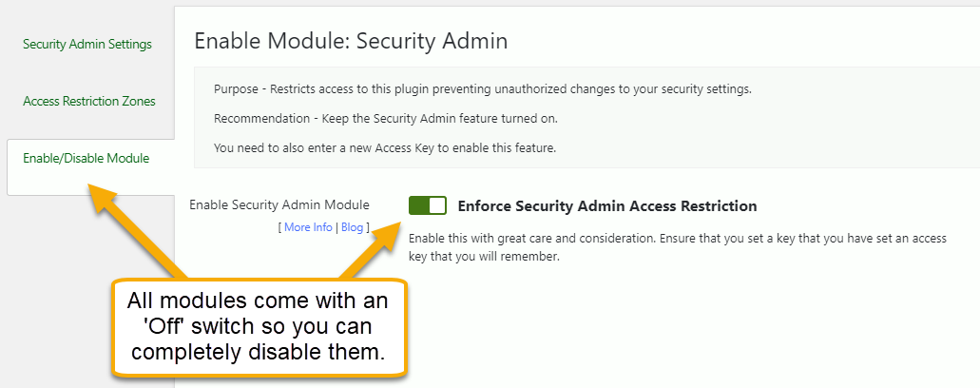Click the Purpose description line
The width and height of the screenshot is (980, 388).
482,89
